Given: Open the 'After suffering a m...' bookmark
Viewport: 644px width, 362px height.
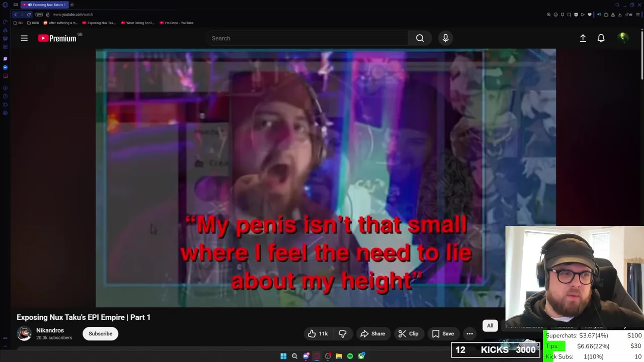Looking at the screenshot, I should click(61, 23).
